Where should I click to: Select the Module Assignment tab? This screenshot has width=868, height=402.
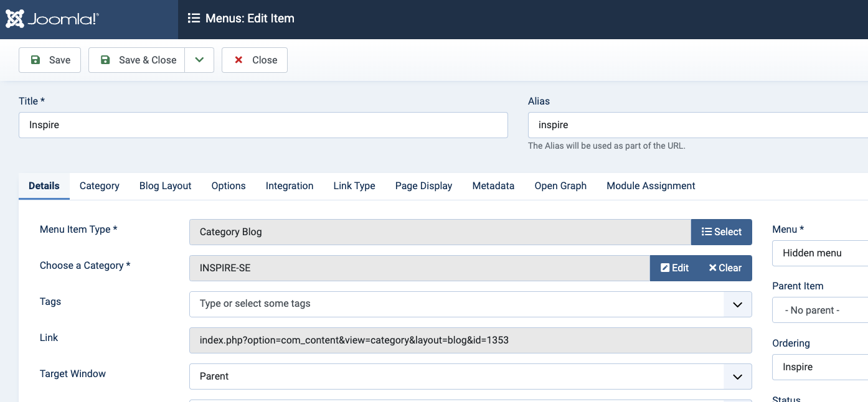[651, 186]
